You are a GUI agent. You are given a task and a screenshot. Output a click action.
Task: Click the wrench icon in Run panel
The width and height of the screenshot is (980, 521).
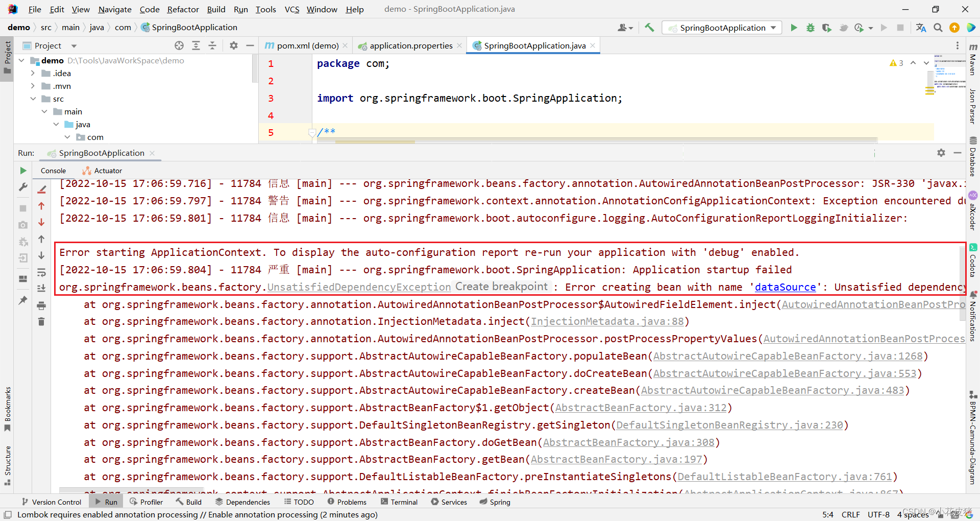[x=23, y=187]
